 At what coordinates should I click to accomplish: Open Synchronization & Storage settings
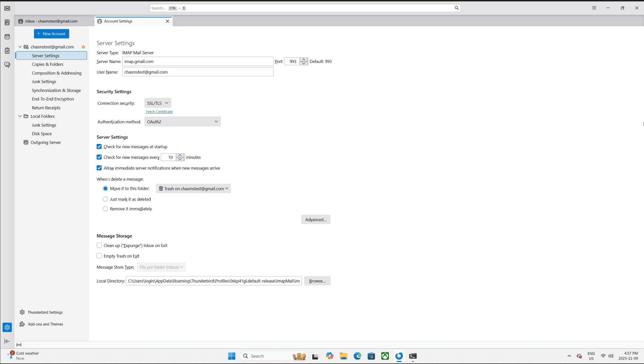tap(56, 90)
